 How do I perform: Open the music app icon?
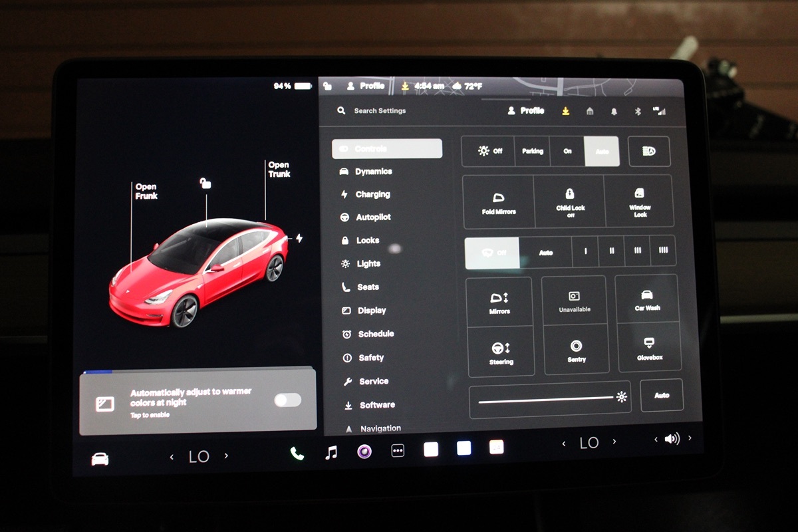pyautogui.click(x=331, y=453)
